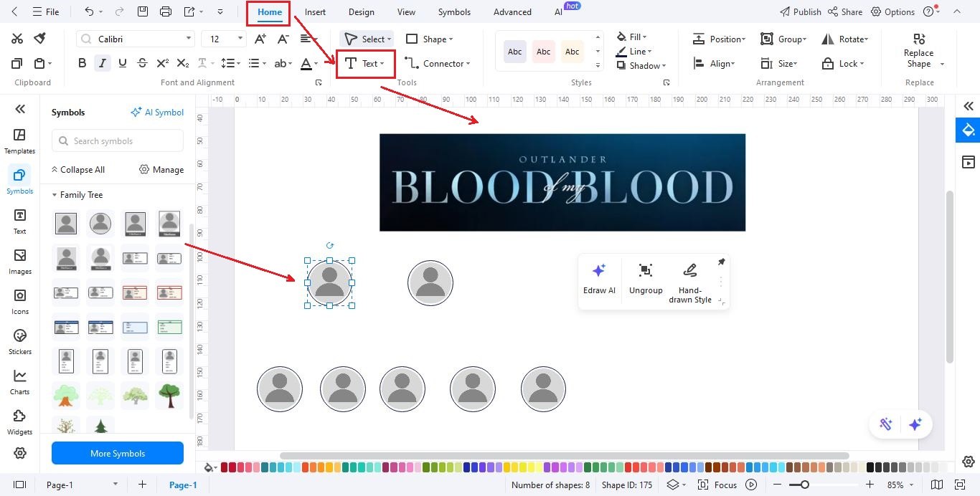Open Templates in left sidebar
The height and width of the screenshot is (496, 980).
click(20, 141)
